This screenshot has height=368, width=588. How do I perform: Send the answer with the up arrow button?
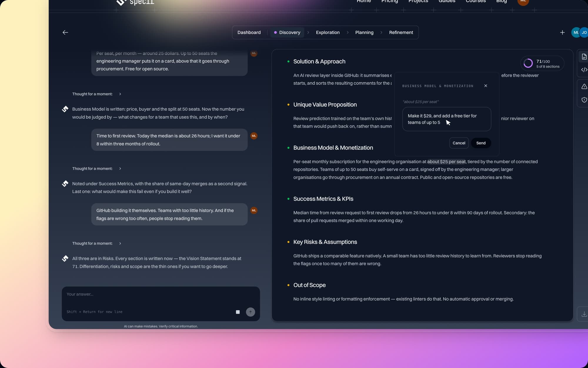point(250,312)
